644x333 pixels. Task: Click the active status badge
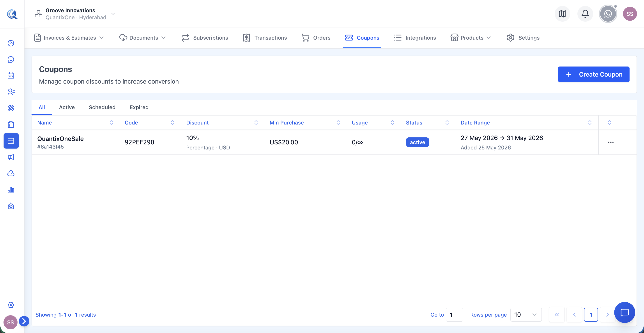417,142
